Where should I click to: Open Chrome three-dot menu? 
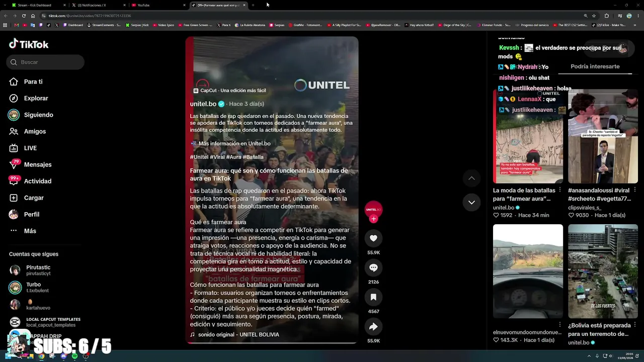pos(637,16)
